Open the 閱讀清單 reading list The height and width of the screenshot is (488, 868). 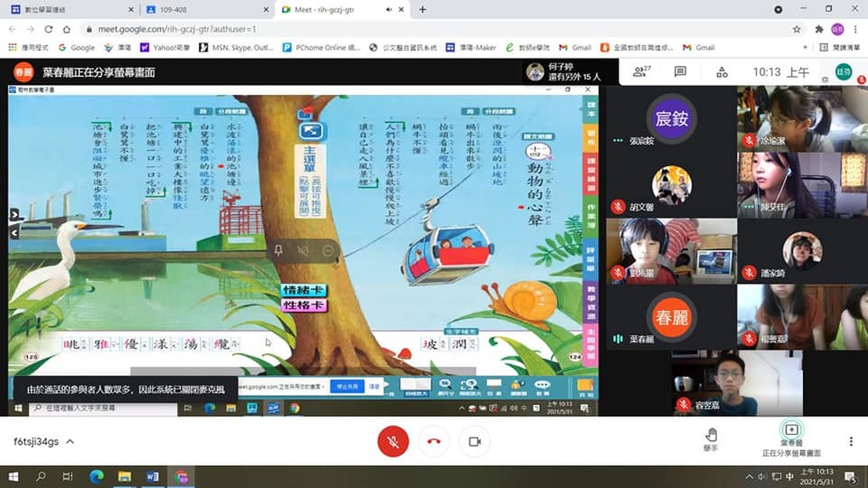coord(840,47)
